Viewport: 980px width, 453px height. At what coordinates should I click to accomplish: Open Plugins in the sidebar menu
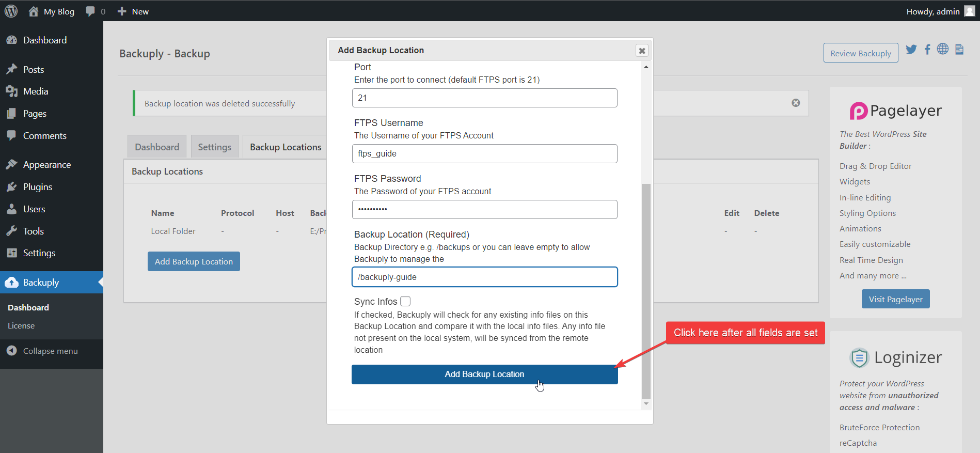(x=38, y=187)
